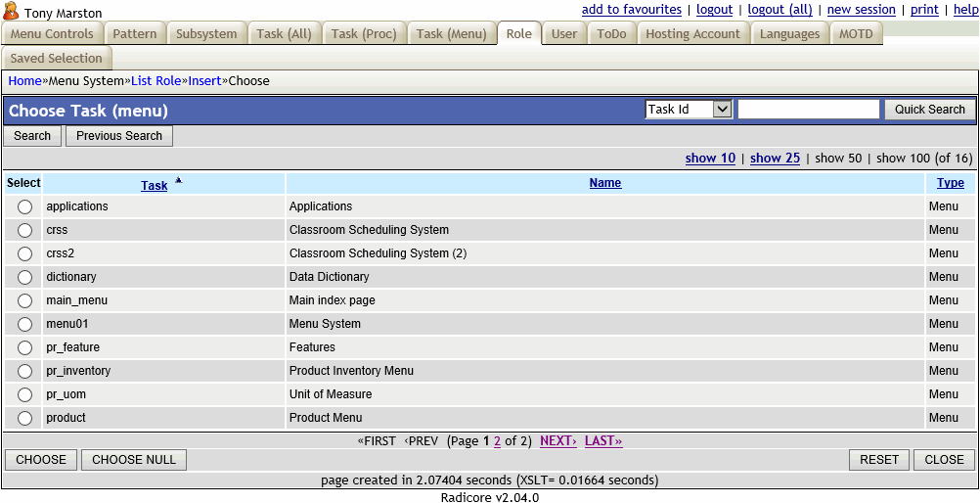Go to the NEXT page of results
Screen dimensions: 980x503
coord(557,441)
